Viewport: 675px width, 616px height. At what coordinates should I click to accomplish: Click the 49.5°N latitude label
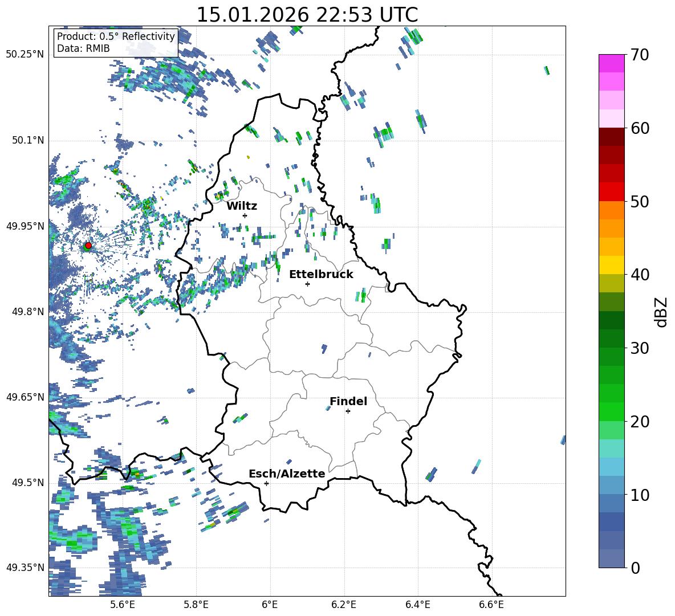[28, 483]
